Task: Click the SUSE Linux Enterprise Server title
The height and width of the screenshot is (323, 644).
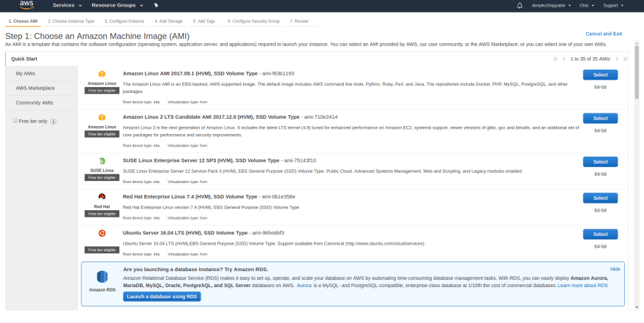Action: pos(201,160)
